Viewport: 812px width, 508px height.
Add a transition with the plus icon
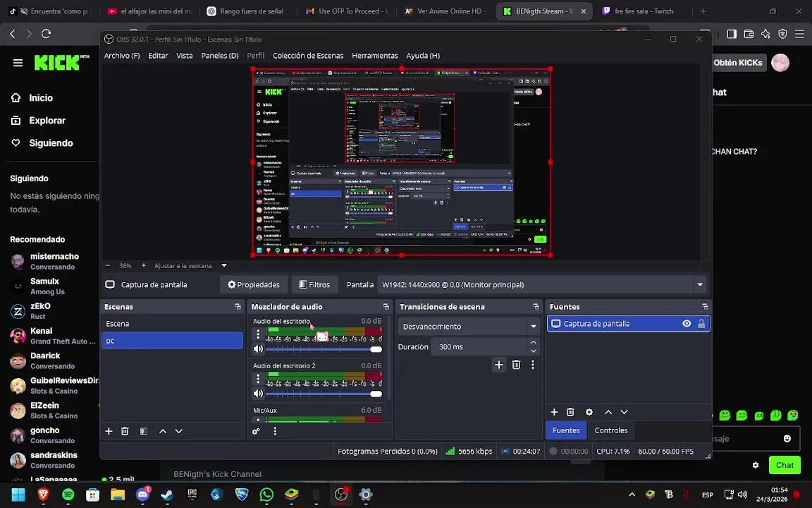[x=499, y=365]
